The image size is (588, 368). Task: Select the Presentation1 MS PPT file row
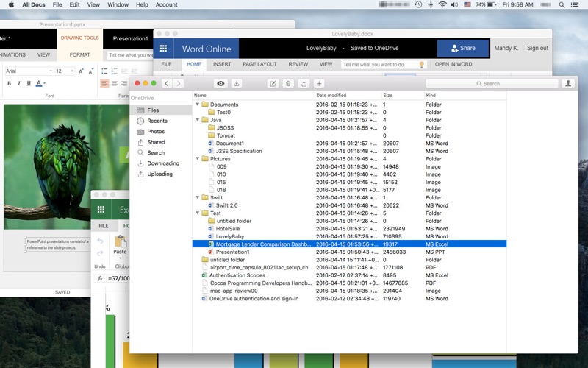point(350,252)
